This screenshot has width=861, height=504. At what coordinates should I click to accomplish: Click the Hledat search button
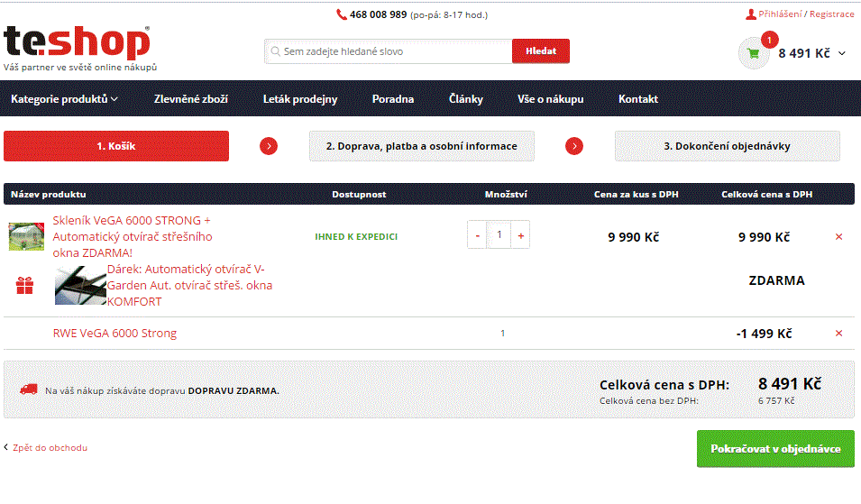[541, 51]
